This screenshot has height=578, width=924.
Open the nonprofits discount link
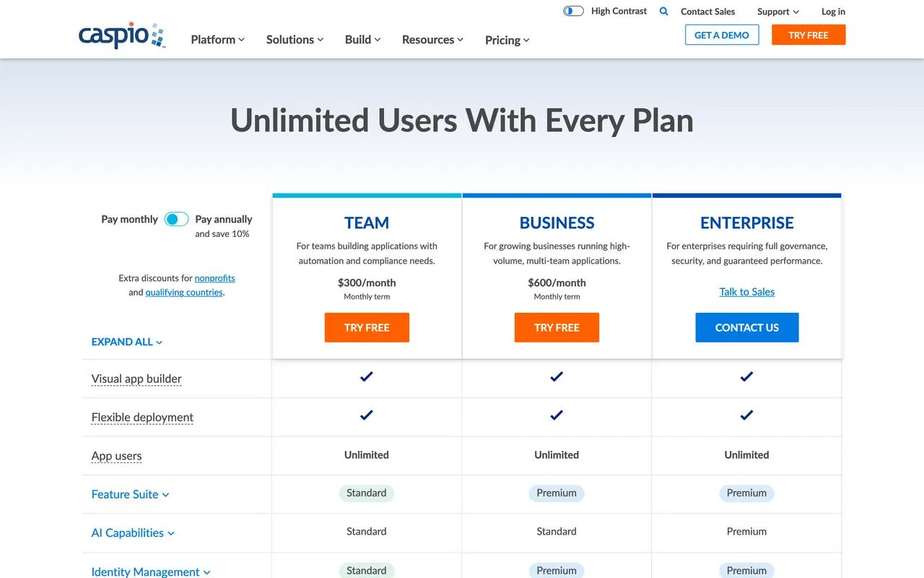(214, 277)
